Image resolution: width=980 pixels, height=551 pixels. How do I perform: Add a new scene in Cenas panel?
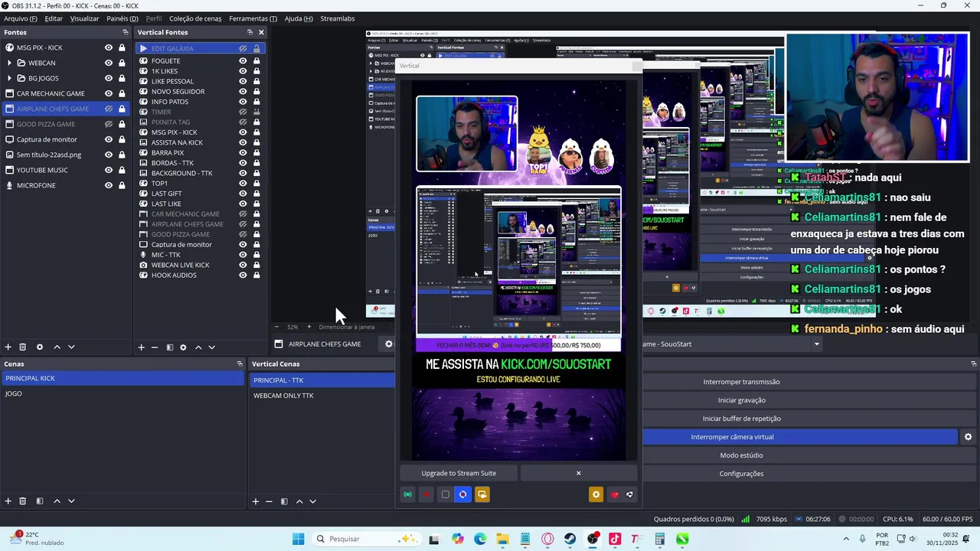[8, 501]
